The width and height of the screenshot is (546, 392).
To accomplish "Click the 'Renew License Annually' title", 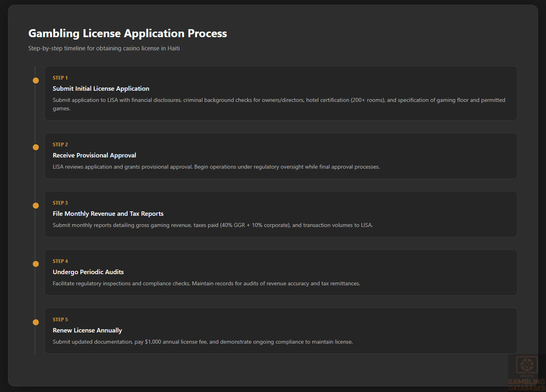I will click(87, 330).
